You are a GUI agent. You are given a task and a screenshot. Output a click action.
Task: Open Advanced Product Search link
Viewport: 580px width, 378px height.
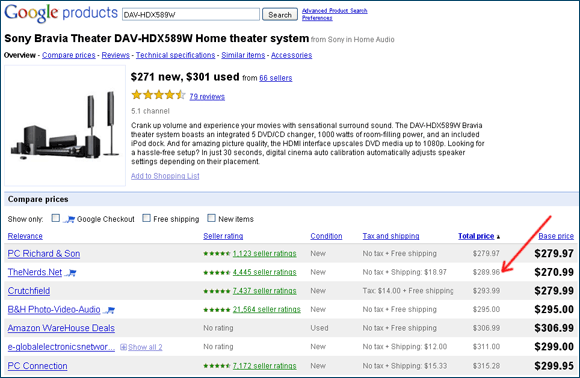click(334, 11)
